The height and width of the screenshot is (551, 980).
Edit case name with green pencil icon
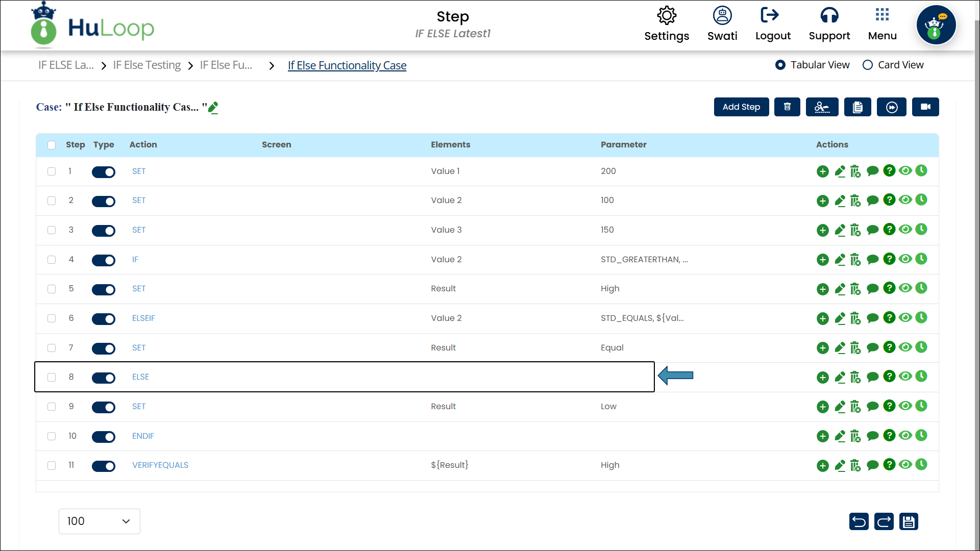pos(213,107)
